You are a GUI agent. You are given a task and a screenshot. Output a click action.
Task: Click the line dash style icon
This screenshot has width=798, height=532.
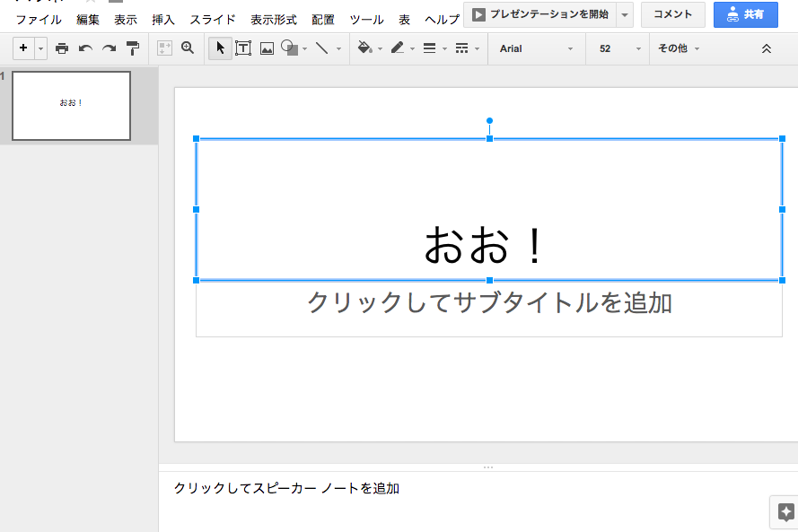pos(461,48)
